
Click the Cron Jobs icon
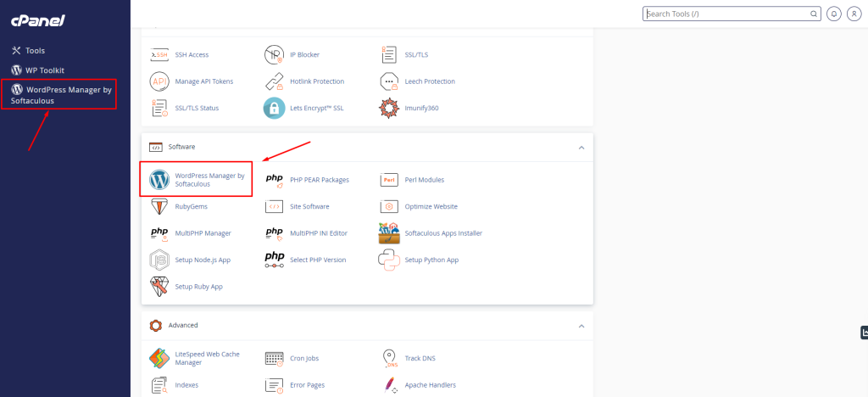point(274,358)
